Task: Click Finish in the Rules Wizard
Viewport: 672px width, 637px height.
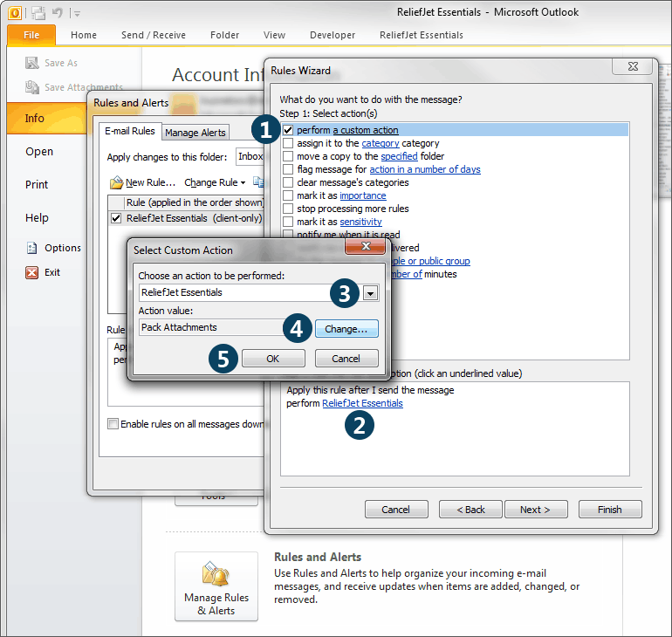Action: [610, 510]
